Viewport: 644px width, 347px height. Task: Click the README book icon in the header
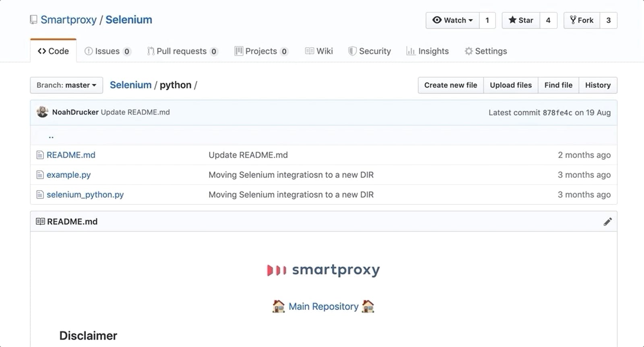(40, 221)
